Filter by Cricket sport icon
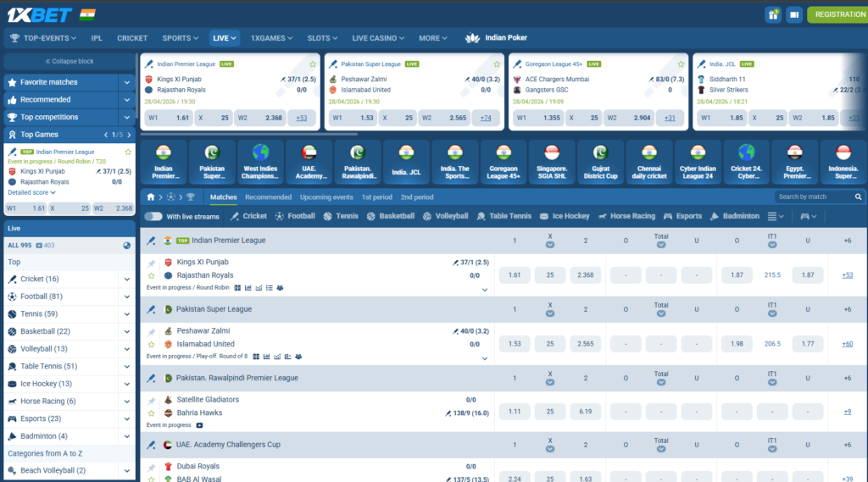868x482 pixels. point(235,216)
